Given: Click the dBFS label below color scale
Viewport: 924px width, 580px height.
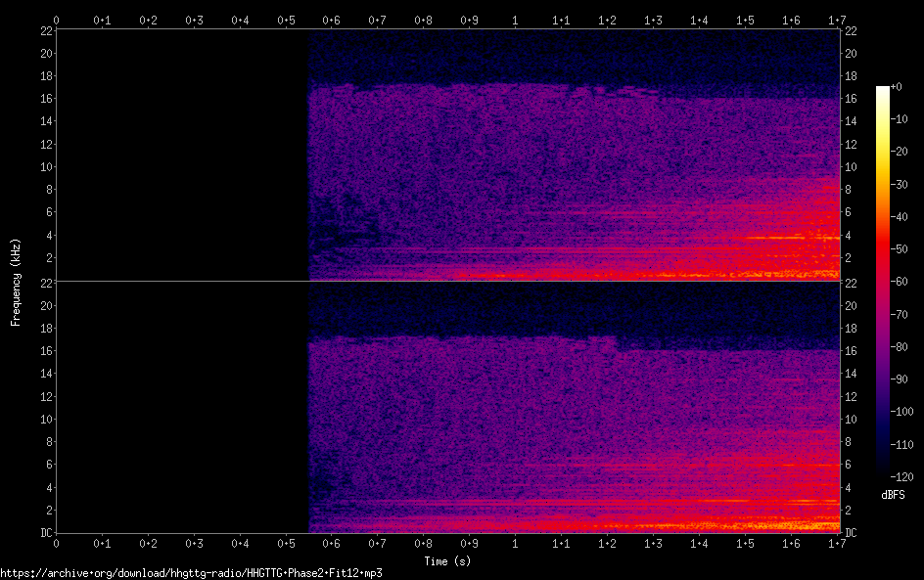Looking at the screenshot, I should click(893, 495).
